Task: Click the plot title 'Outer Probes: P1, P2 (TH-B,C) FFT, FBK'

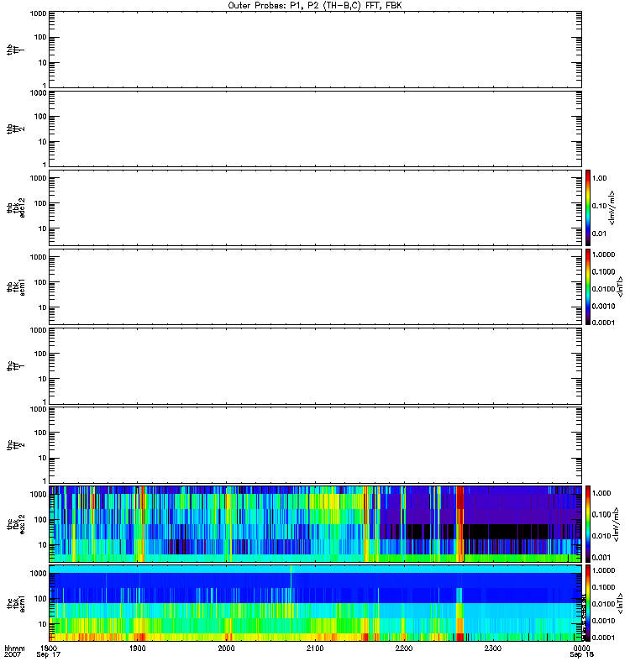Action: 315,6
